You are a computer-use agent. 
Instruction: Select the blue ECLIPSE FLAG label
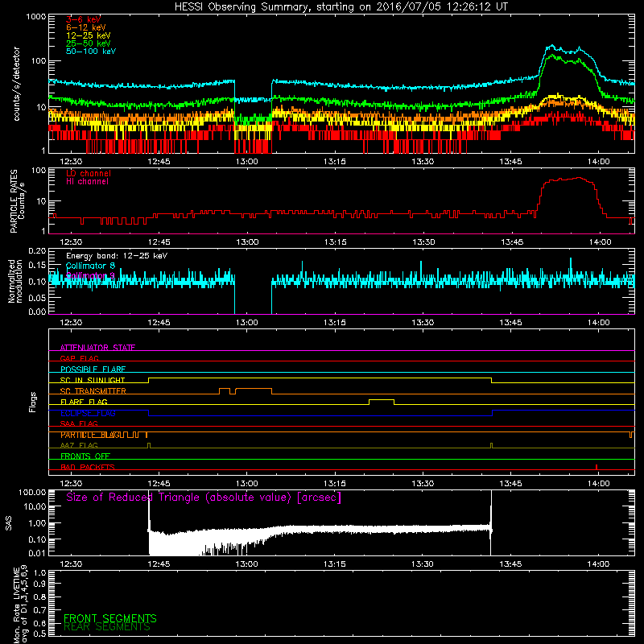tap(88, 413)
